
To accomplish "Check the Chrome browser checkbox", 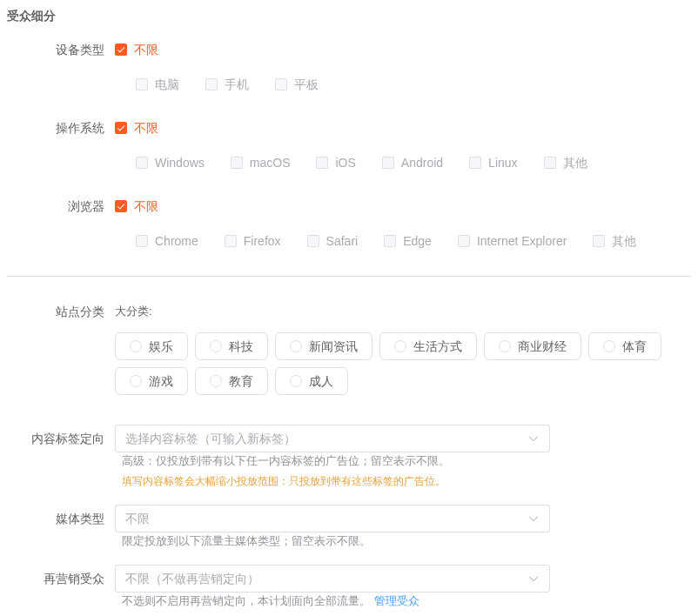I will (142, 241).
